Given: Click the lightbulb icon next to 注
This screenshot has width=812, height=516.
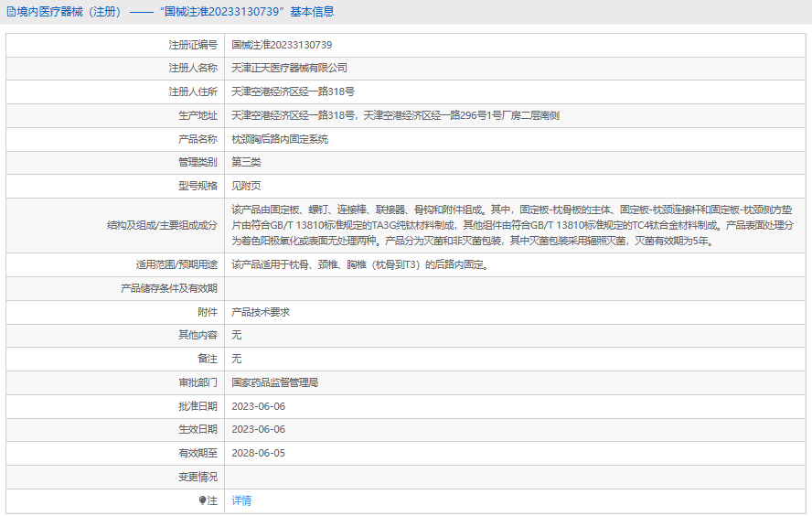Looking at the screenshot, I should click(202, 500).
